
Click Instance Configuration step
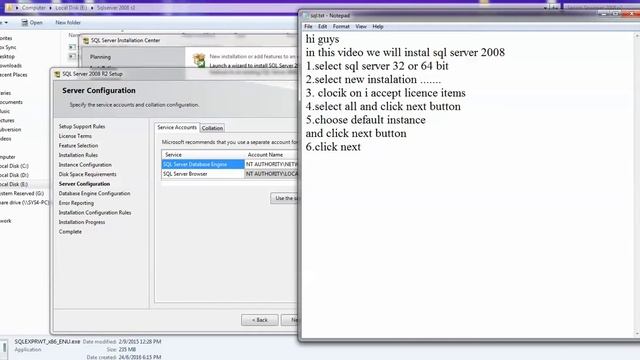(85, 165)
